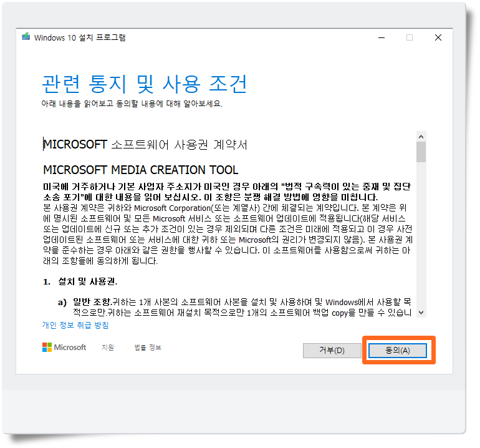Click the MICROSOFT MEDIA CREATION TOOL heading
Viewport: 480px width, 448px height.
coord(140,170)
